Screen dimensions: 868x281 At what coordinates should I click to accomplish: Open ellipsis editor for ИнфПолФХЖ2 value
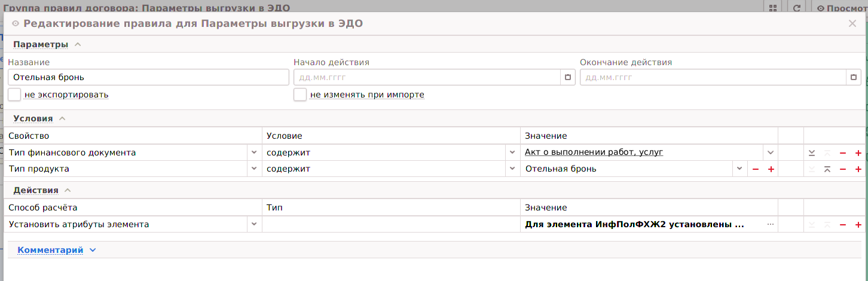point(770,224)
